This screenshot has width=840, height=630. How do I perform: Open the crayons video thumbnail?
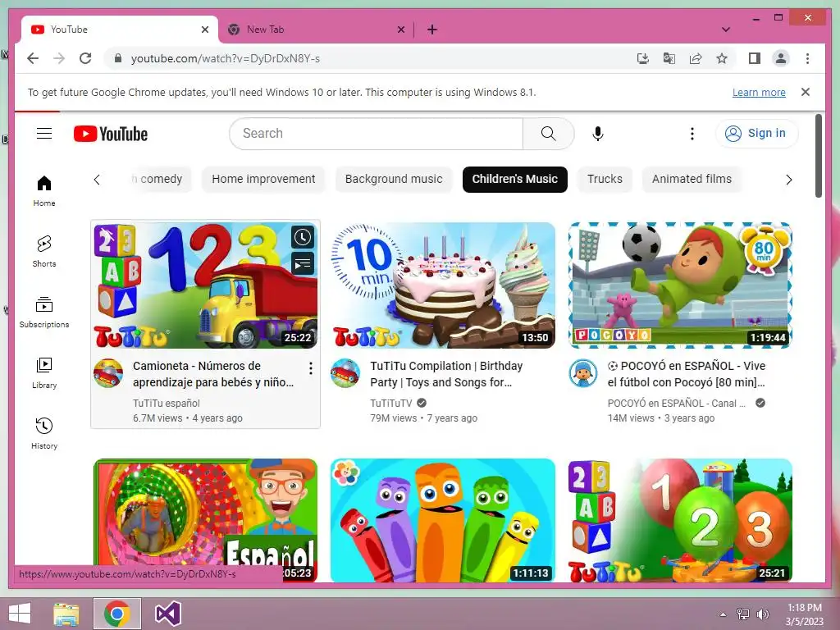click(442, 520)
